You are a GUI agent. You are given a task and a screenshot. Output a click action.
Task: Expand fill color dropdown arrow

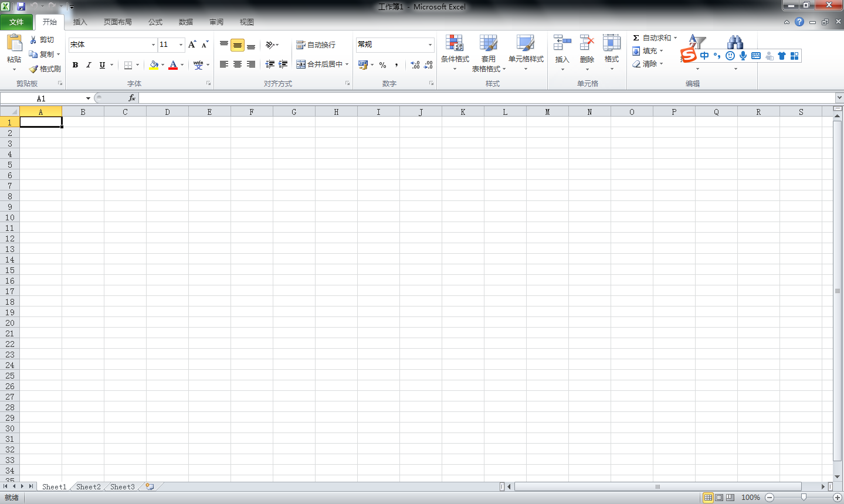[162, 65]
